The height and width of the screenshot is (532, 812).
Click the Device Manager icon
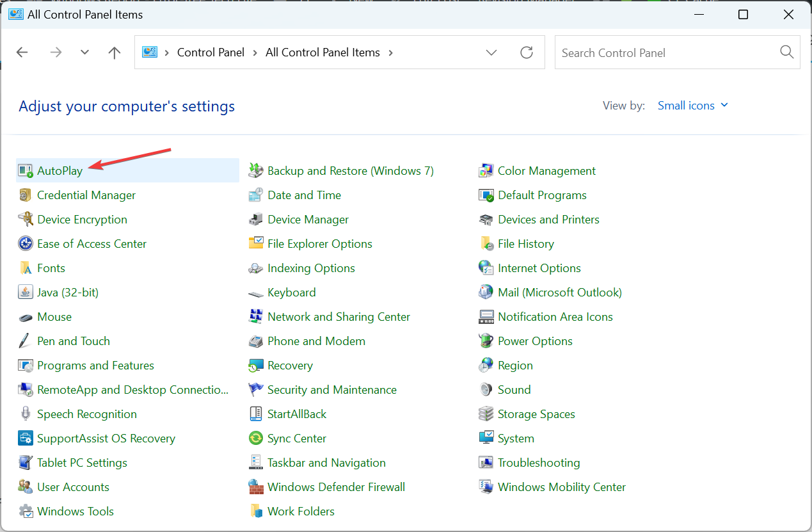(256, 220)
